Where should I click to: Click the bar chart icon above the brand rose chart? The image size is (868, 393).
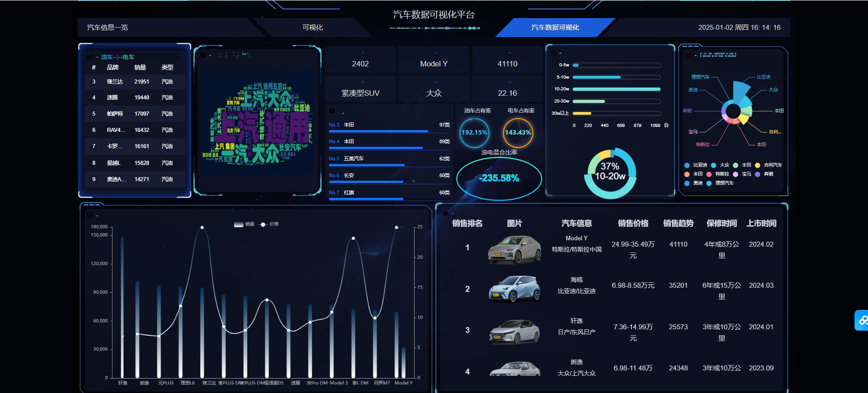[689, 55]
